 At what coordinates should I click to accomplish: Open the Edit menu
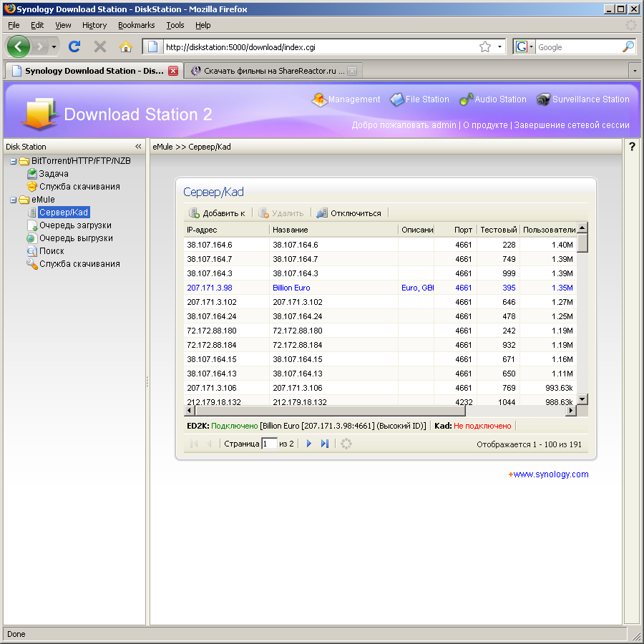point(37,25)
